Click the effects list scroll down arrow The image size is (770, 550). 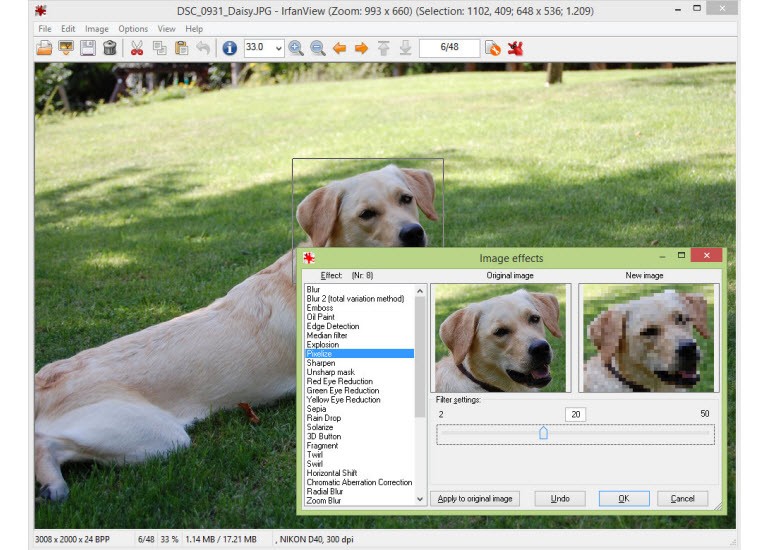pyautogui.click(x=420, y=499)
